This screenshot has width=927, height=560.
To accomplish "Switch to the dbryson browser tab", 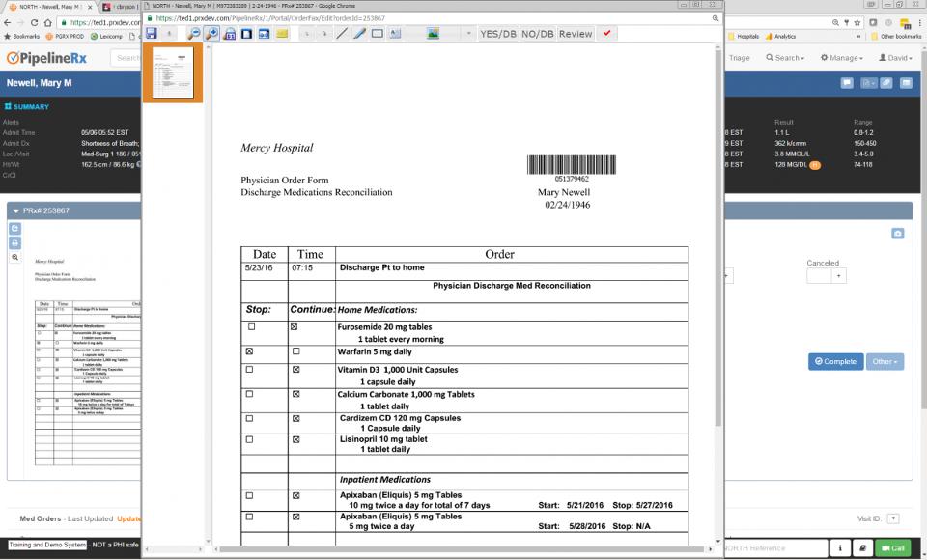I will click(119, 7).
